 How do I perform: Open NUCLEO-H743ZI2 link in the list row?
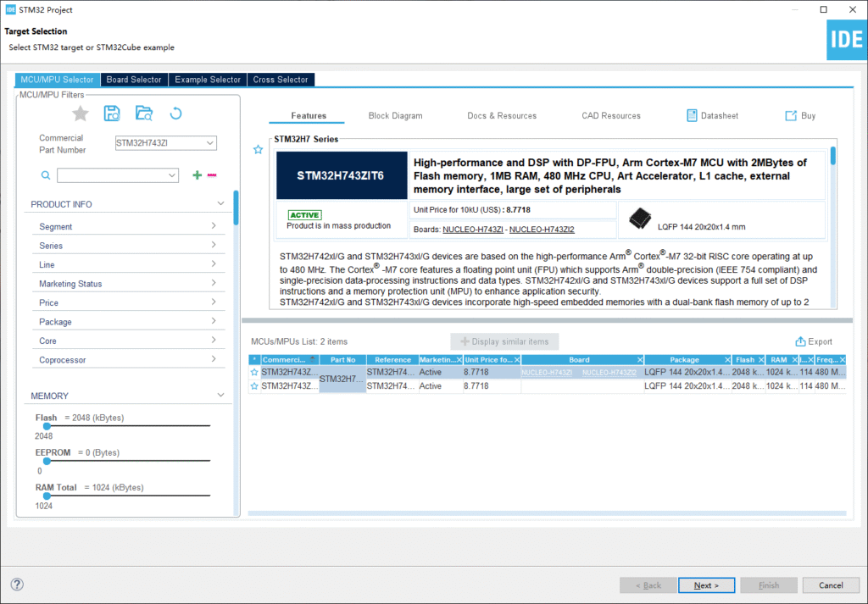pyautogui.click(x=609, y=373)
